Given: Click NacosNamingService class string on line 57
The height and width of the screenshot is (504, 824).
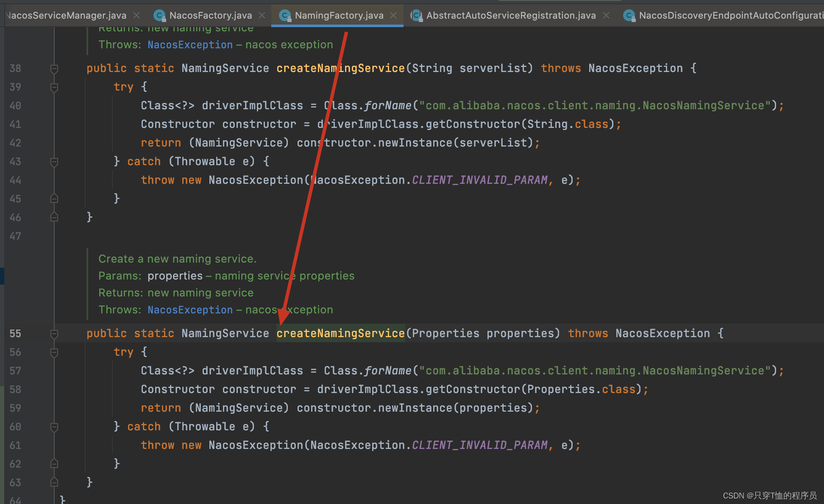Looking at the screenshot, I should click(x=595, y=371).
